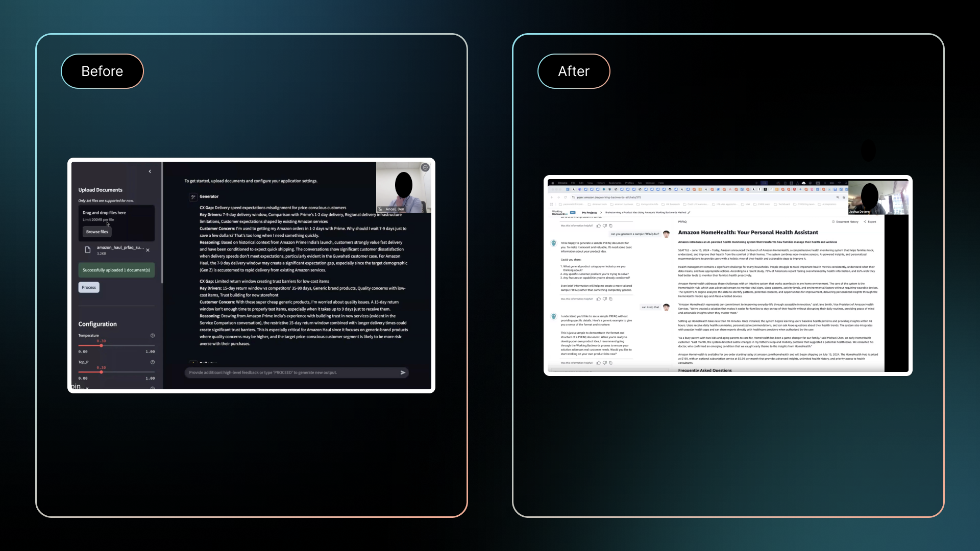Open the Chrome menu in the menu bar
The image size is (980, 551).
[562, 183]
